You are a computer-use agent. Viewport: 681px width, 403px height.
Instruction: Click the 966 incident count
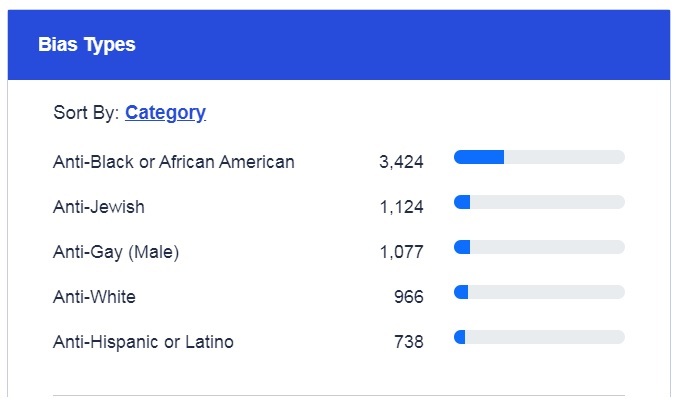pos(408,297)
